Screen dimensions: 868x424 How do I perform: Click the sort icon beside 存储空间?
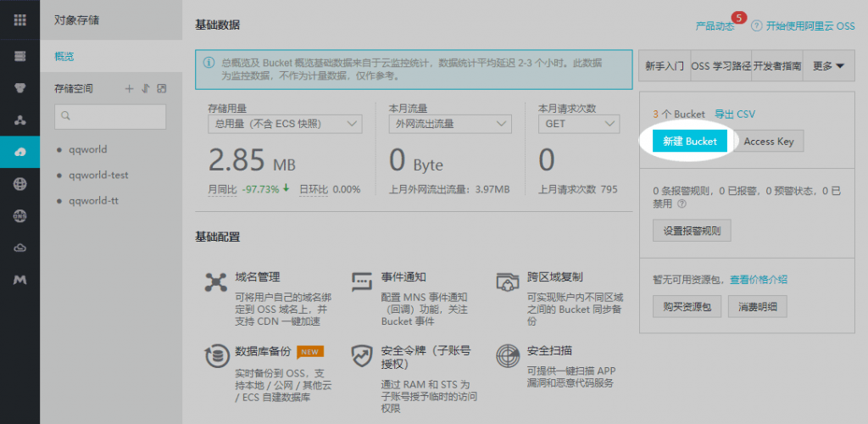point(145,88)
